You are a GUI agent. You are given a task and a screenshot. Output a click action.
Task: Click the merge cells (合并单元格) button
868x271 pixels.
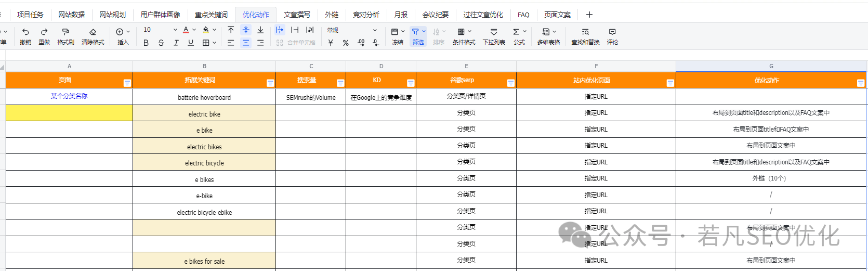point(296,43)
